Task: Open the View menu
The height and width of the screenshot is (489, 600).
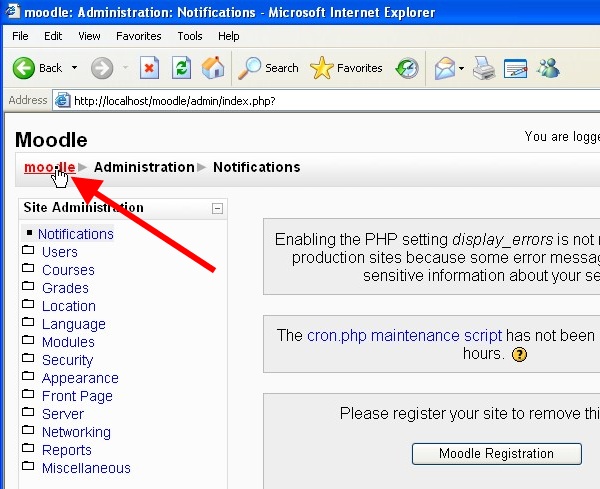Action: pyautogui.click(x=89, y=36)
